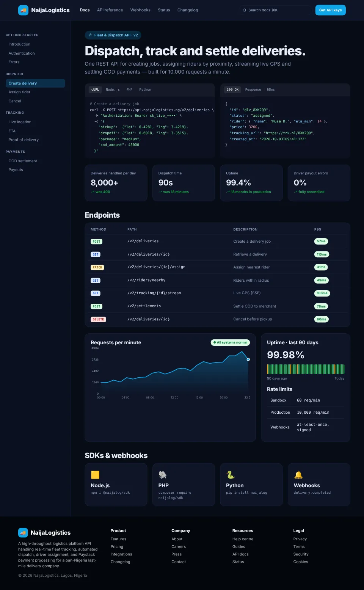This screenshot has height=590, width=364.
Task: Open Security link in footer
Action: [301, 554]
